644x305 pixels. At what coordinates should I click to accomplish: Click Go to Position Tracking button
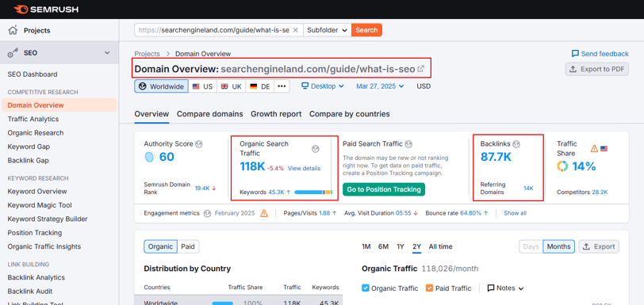[x=384, y=189]
